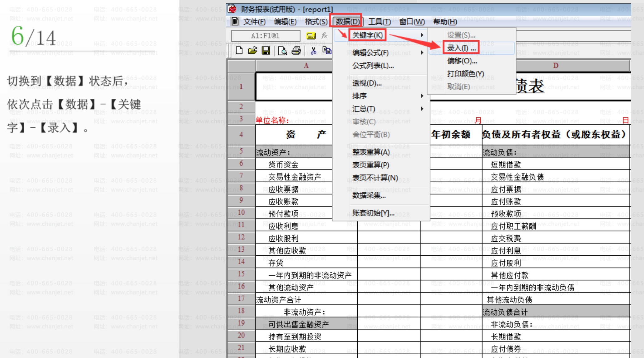Click the Cut scissors icon
This screenshot has height=358, width=644.
click(x=313, y=51)
